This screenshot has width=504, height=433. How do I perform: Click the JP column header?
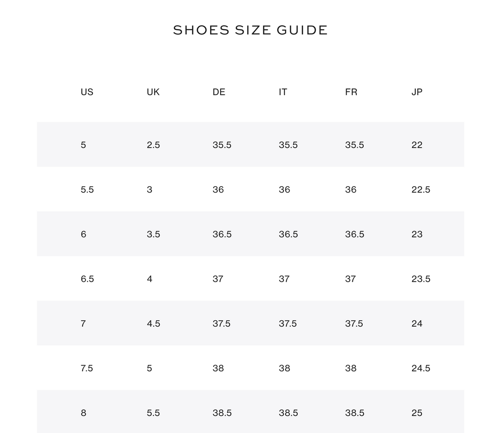[x=417, y=92]
